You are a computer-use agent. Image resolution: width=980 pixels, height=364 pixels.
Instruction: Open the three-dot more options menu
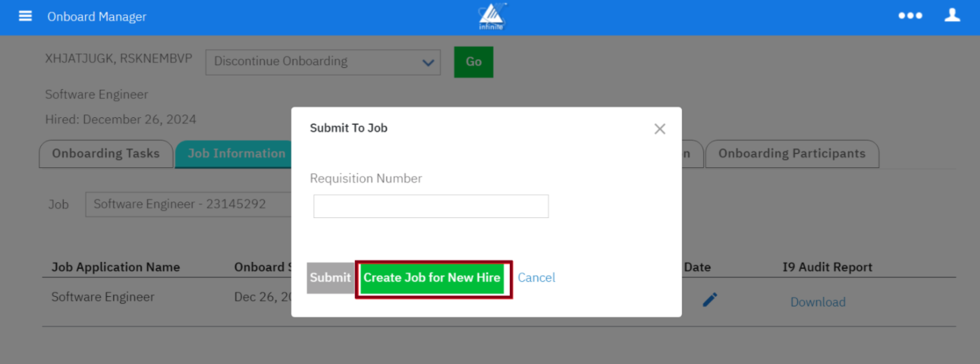[x=910, y=16]
